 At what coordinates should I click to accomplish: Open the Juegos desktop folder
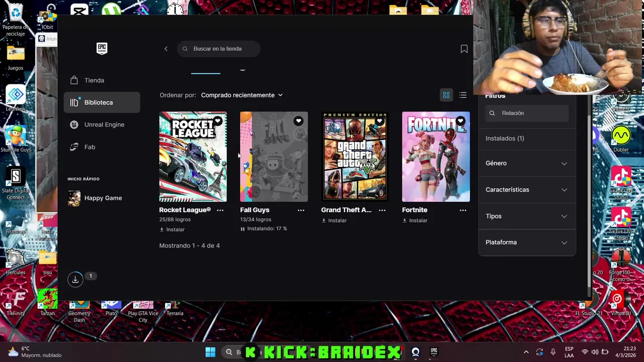coord(16,58)
